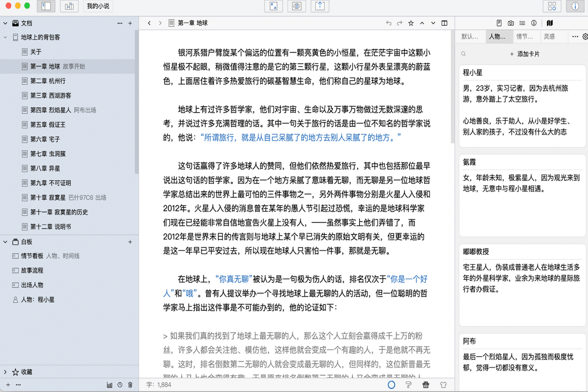The width and height of the screenshot is (588, 392).
Task: Open focus mode from the top toolbar
Action: (x=273, y=6)
